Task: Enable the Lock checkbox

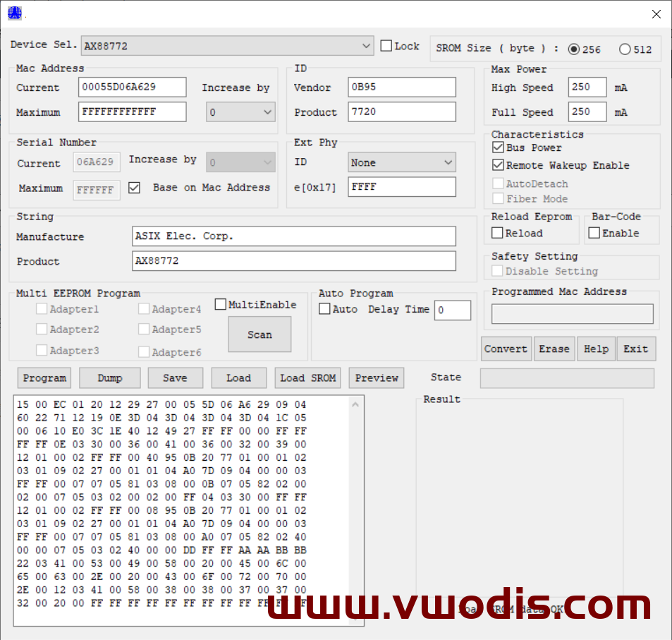Action: click(x=386, y=46)
